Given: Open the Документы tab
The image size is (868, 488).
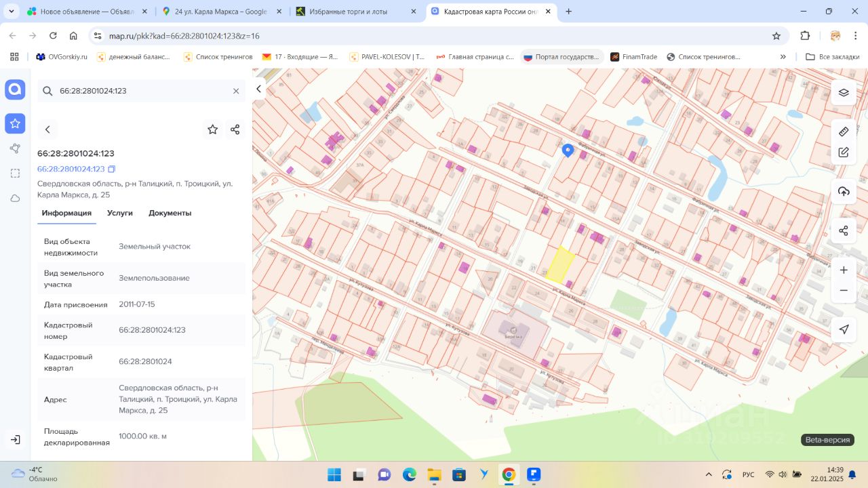Looking at the screenshot, I should (170, 213).
